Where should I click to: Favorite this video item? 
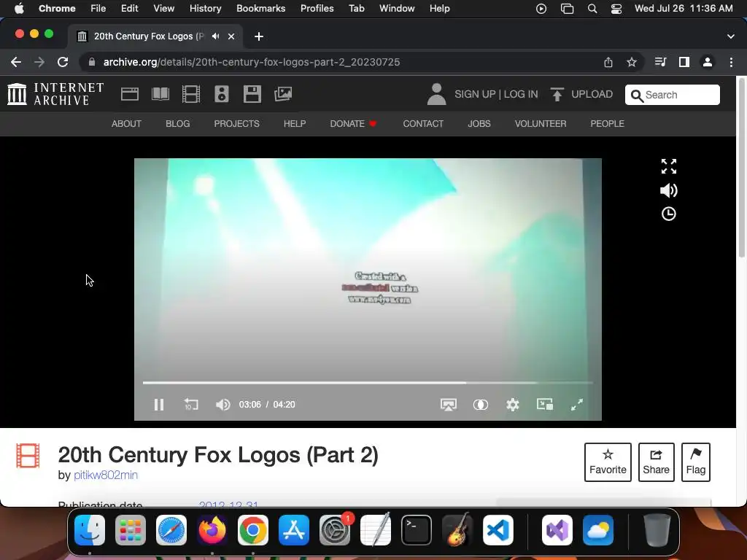pyautogui.click(x=608, y=462)
